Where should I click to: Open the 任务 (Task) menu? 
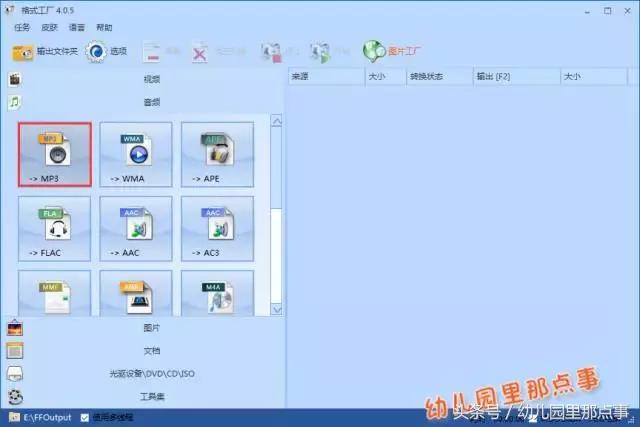[x=22, y=27]
